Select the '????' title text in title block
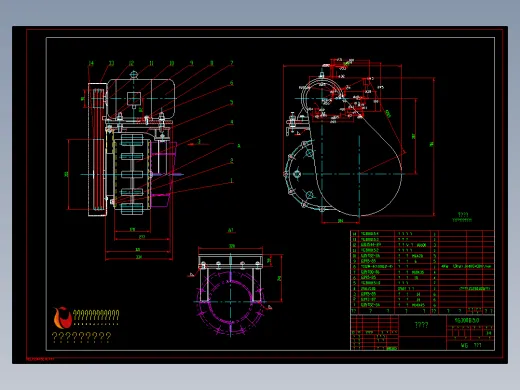 (x=421, y=325)
